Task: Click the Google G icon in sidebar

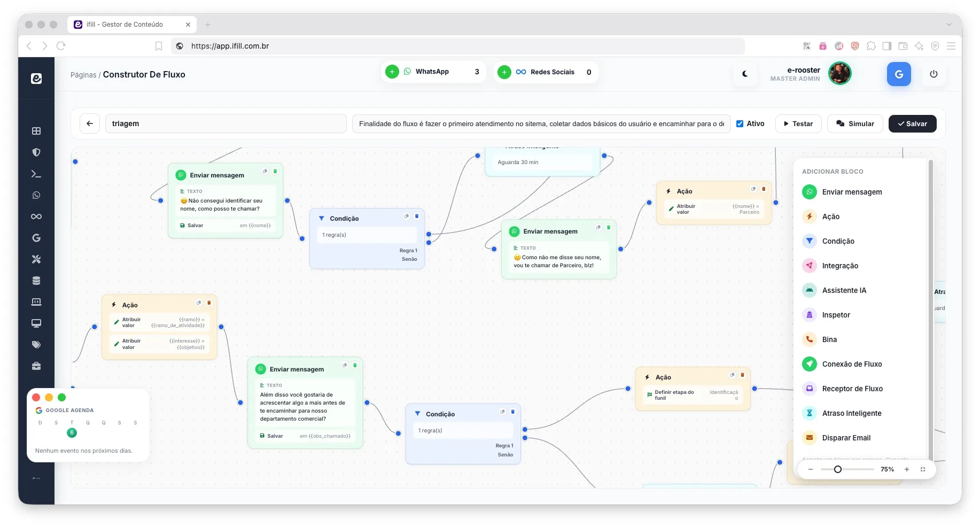Action: point(36,238)
